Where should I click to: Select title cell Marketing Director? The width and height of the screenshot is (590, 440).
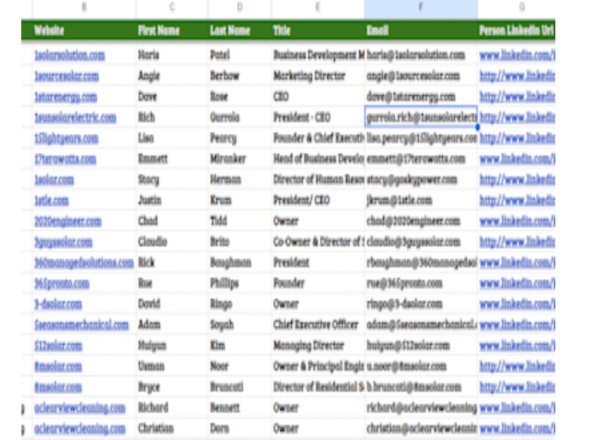coord(318,76)
